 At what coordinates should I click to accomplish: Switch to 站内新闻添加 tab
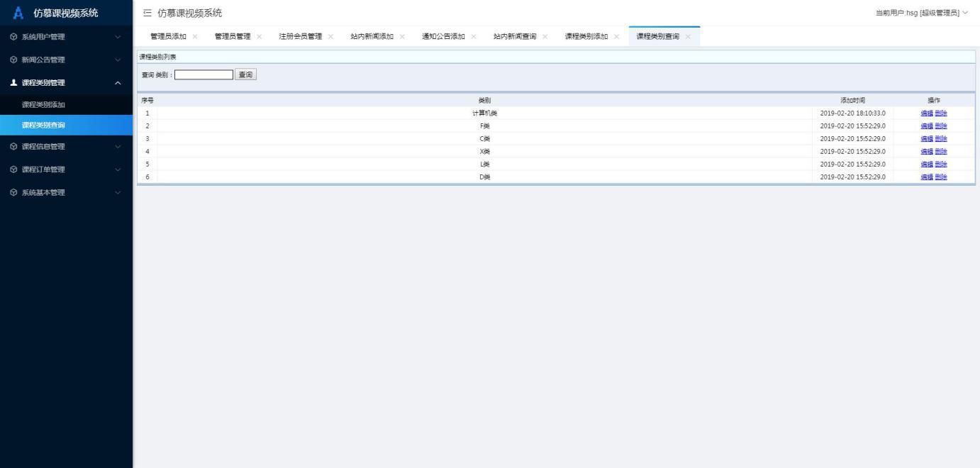(372, 37)
